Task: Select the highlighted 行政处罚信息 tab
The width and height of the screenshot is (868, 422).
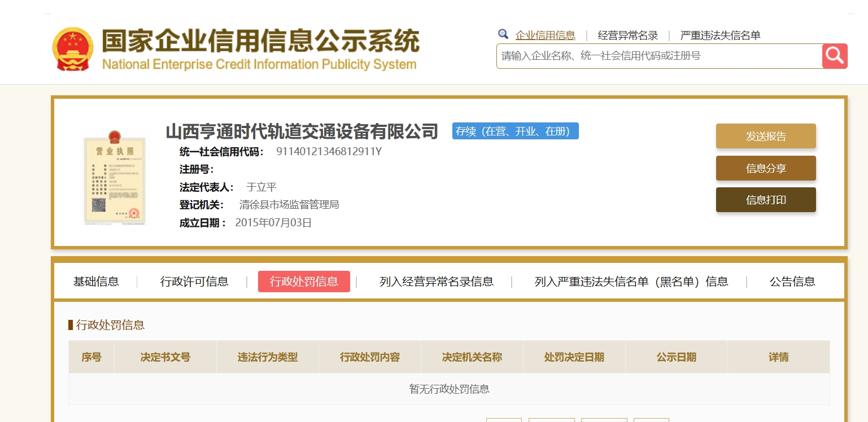Action: [304, 282]
